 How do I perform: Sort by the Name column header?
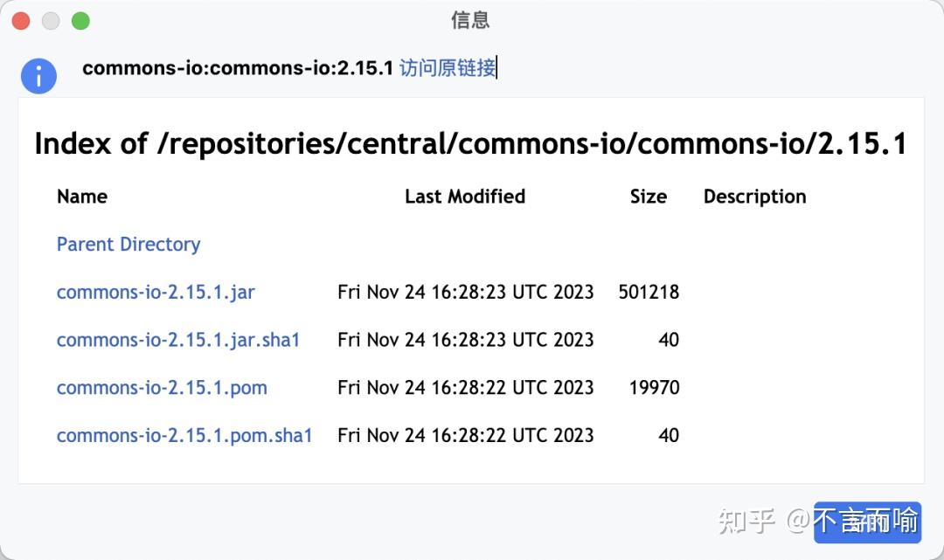click(x=81, y=197)
